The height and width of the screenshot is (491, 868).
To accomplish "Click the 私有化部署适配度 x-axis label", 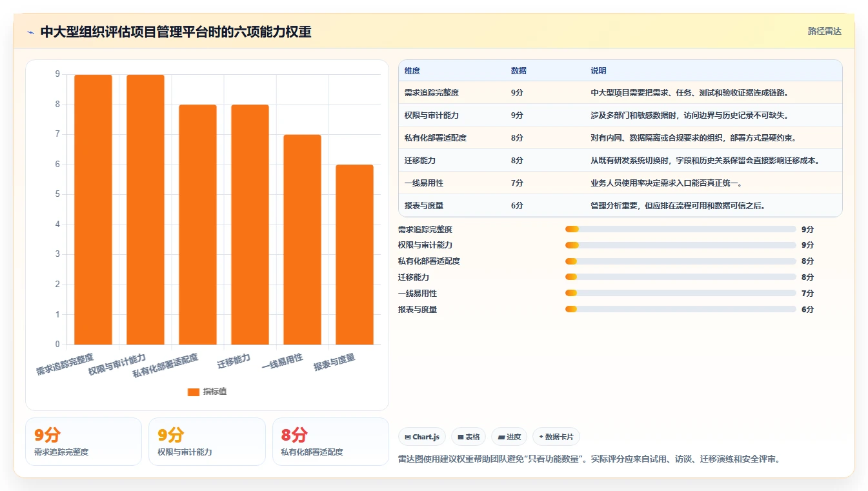I will 165,366.
